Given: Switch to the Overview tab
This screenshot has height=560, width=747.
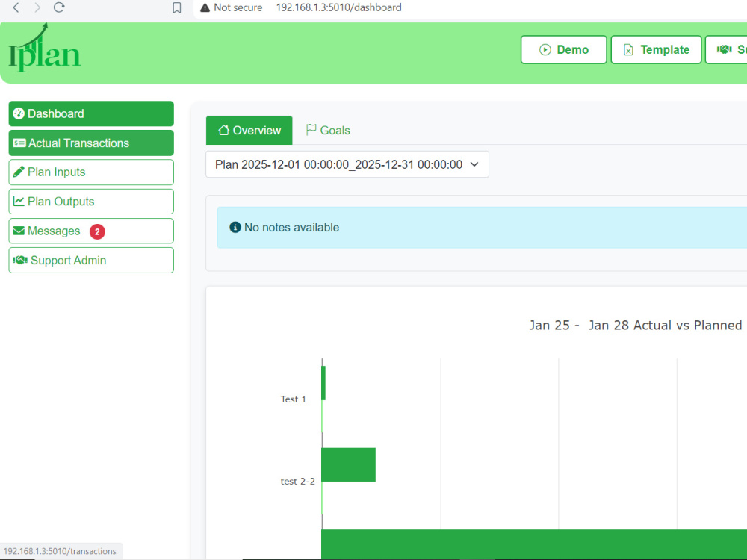Looking at the screenshot, I should pyautogui.click(x=249, y=130).
